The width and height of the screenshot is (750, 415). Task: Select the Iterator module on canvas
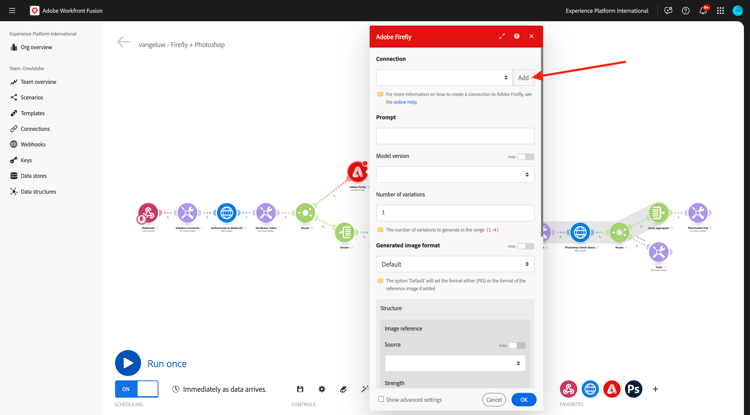click(344, 232)
